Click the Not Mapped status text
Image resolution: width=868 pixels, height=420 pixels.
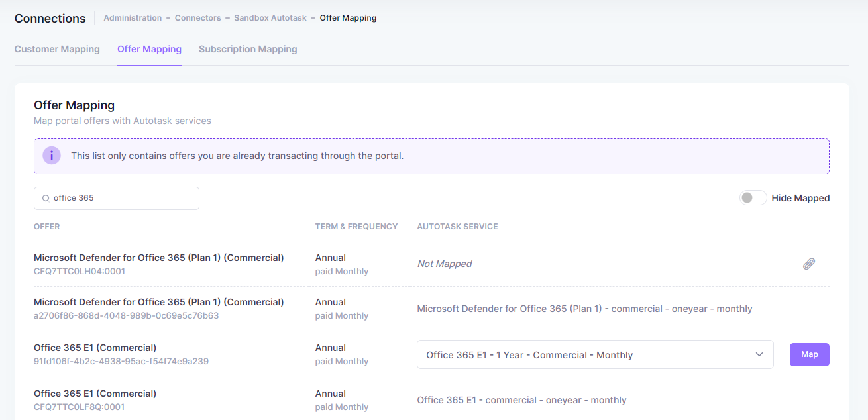[x=445, y=264]
